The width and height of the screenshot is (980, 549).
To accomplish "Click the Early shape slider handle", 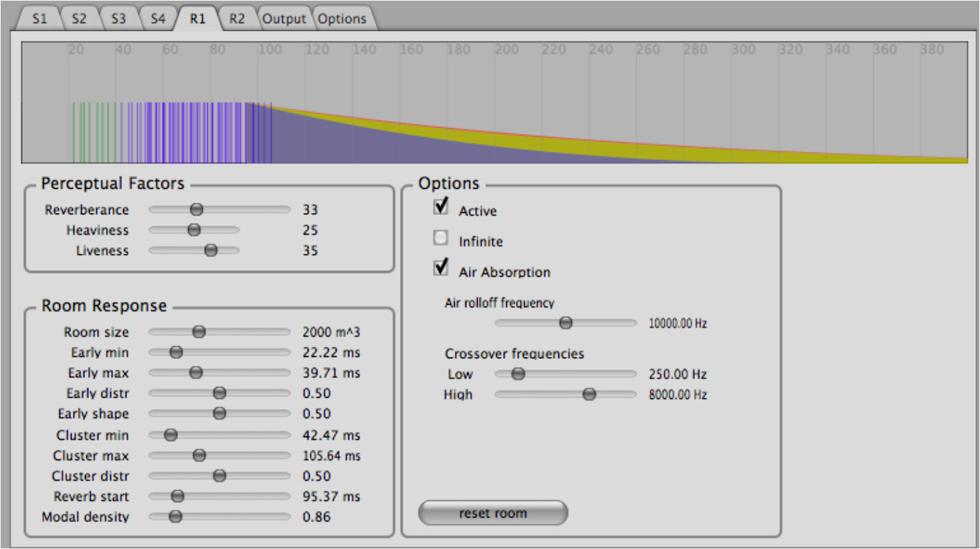I will [x=219, y=414].
